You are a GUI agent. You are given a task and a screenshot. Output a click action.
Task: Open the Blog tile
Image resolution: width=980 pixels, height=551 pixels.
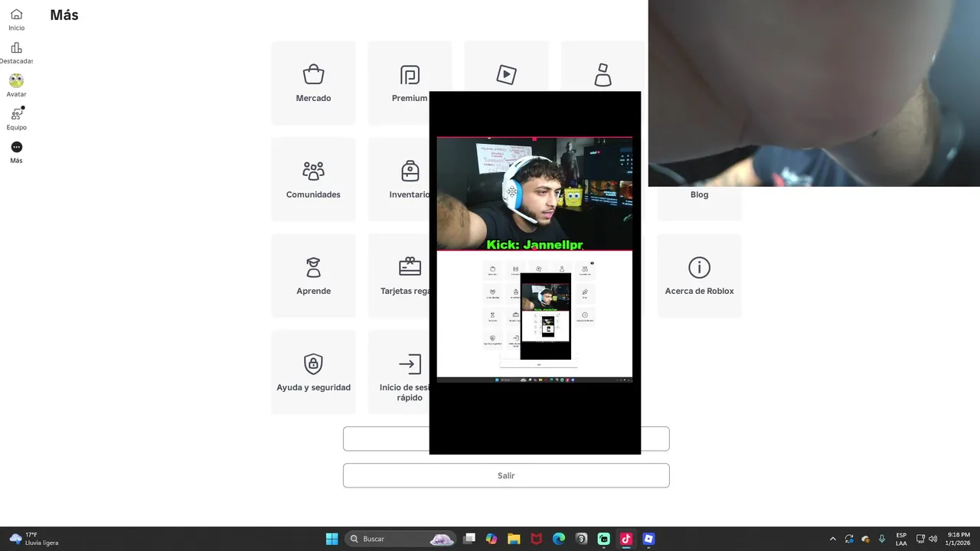pyautogui.click(x=699, y=194)
